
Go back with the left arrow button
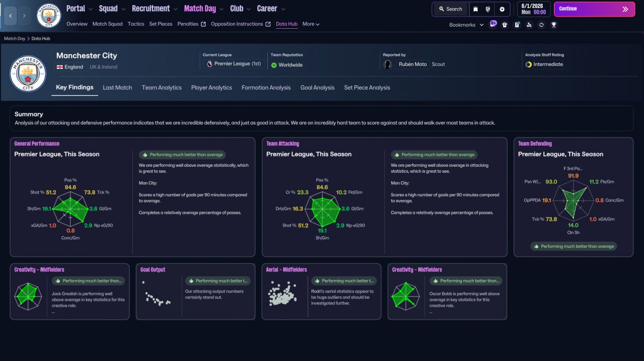11,16
